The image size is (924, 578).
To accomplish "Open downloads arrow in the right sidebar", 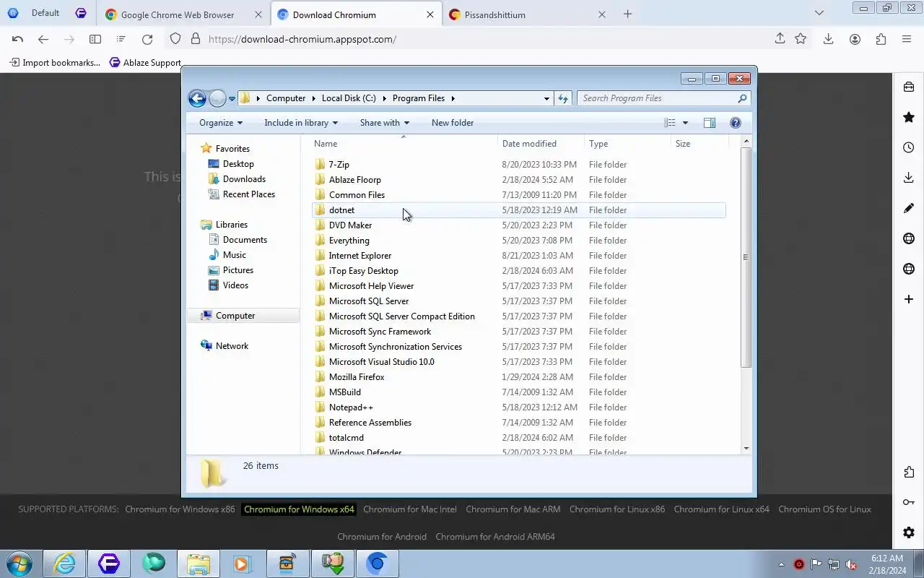I will 909,178.
